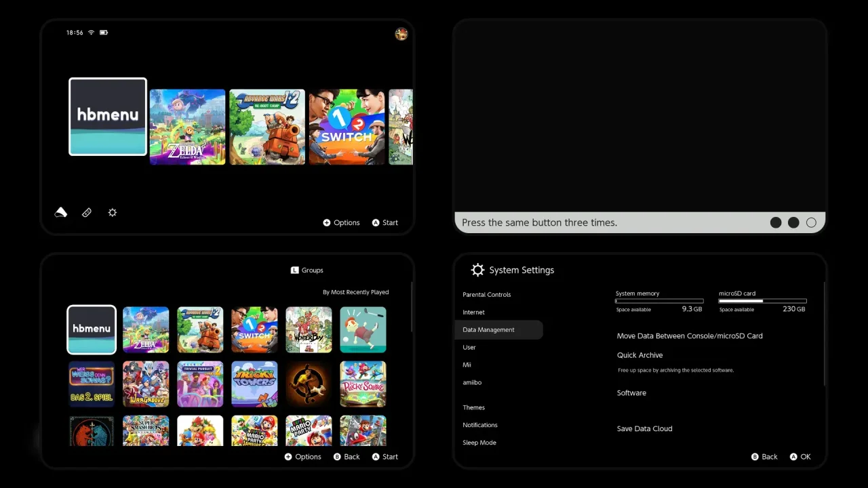Click the 230 GB space available value
This screenshot has width=868, height=488.
click(x=794, y=309)
